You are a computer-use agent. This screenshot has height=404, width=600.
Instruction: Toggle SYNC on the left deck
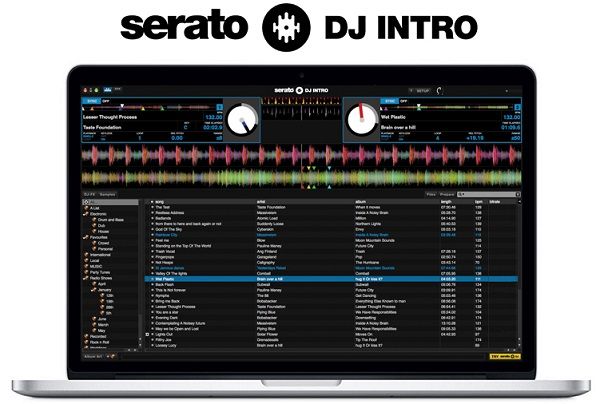click(x=92, y=101)
